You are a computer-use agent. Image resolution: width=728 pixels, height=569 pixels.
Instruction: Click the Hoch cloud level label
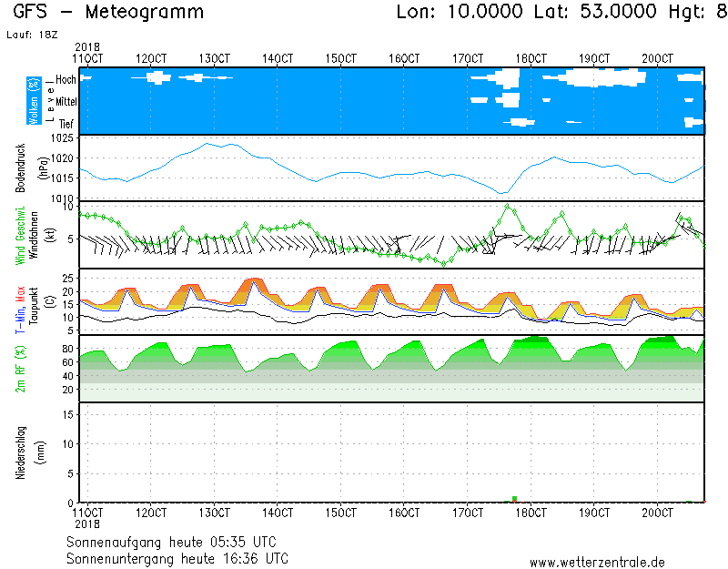click(x=66, y=80)
